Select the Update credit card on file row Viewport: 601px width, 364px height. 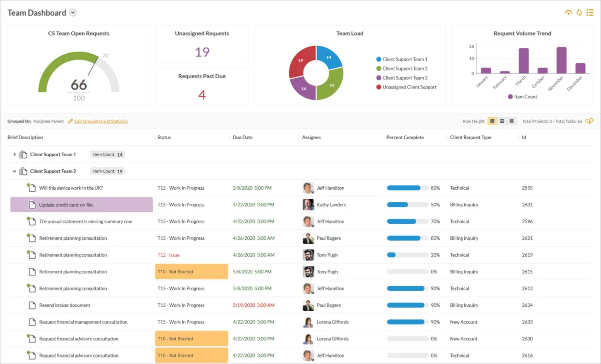(x=82, y=205)
